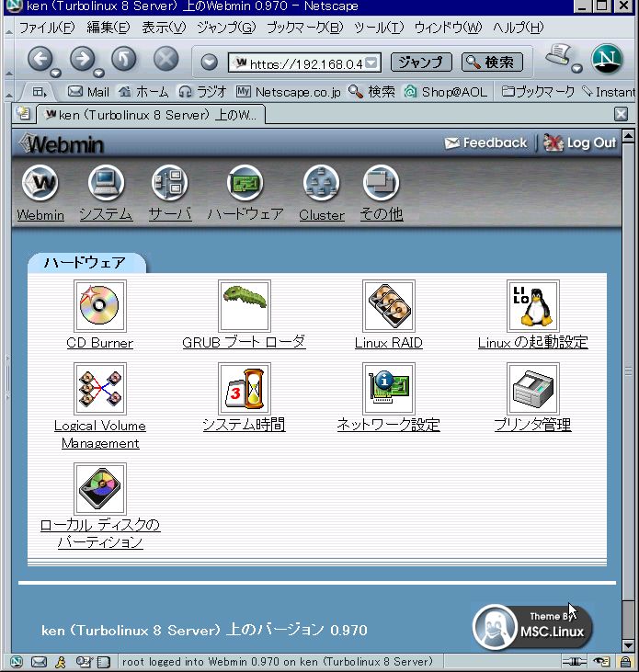Select the その他 category icon
Image resolution: width=639 pixels, height=672 pixels.
click(x=381, y=183)
